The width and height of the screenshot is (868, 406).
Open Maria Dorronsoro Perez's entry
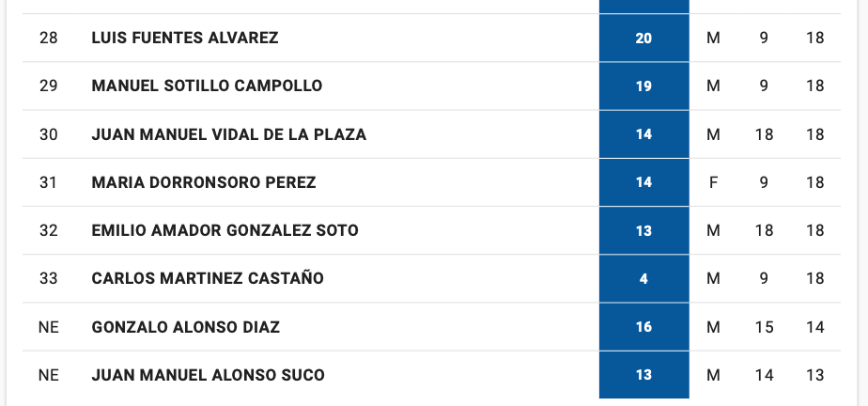(x=204, y=182)
